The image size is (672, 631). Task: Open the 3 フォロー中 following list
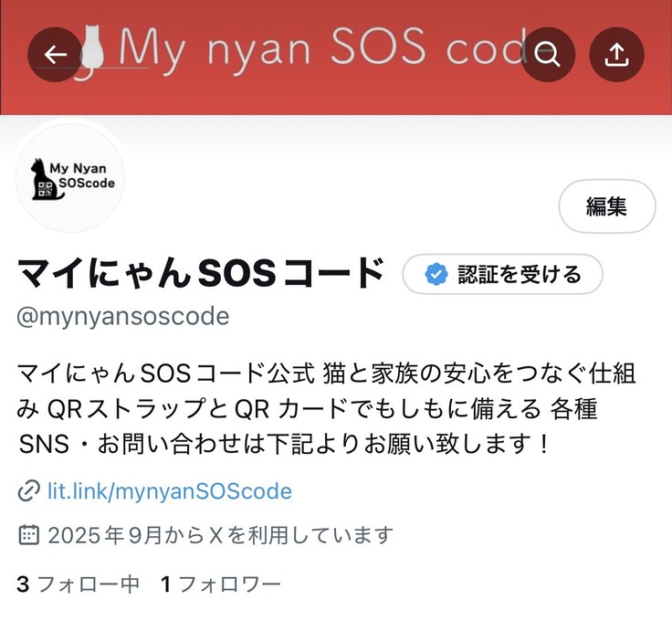point(78,584)
